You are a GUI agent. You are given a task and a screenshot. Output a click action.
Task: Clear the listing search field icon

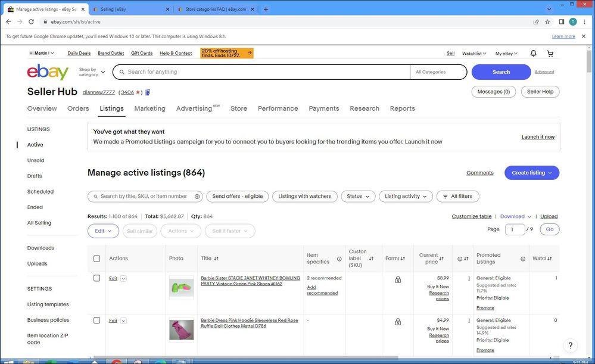pos(197,196)
